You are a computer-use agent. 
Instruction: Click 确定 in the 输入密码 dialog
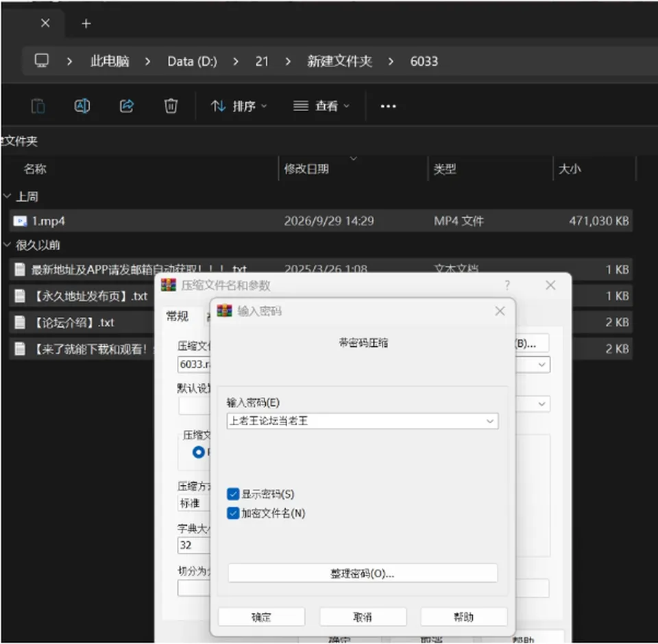pos(261,617)
